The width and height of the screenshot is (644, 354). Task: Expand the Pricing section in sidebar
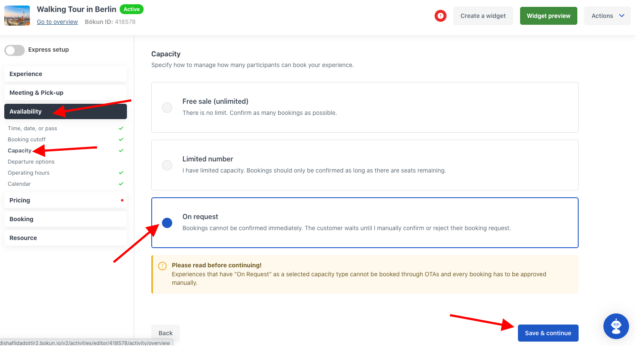pos(65,200)
